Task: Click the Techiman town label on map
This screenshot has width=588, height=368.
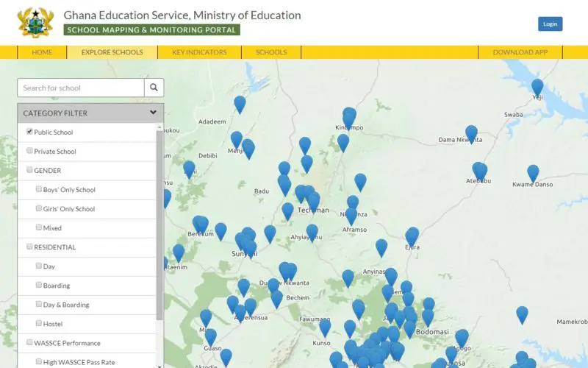Action: click(313, 210)
